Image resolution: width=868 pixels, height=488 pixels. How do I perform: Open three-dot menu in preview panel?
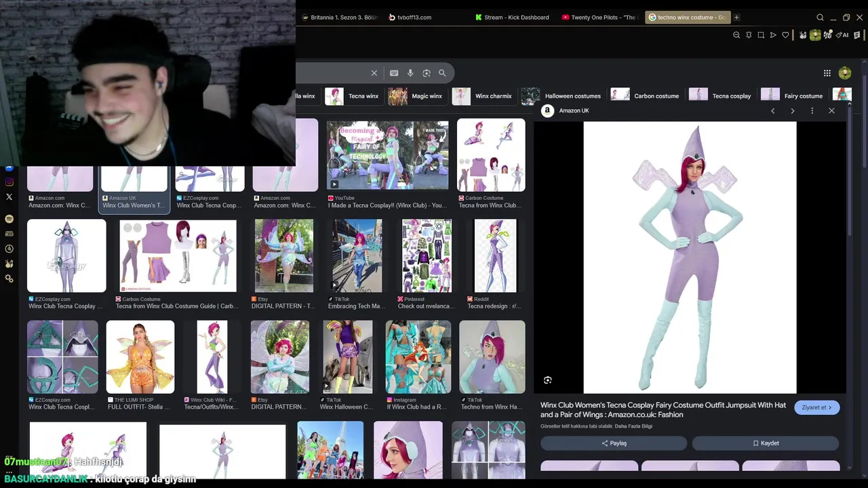812,110
